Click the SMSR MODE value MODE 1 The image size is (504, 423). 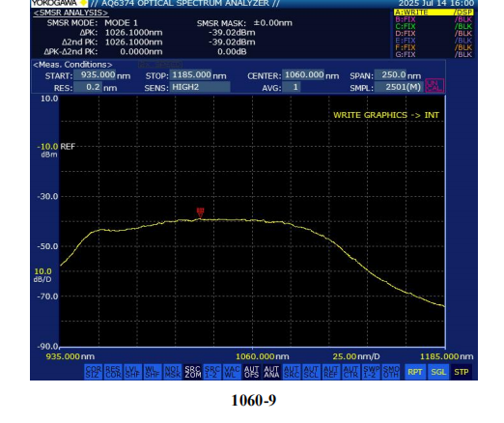(x=121, y=23)
